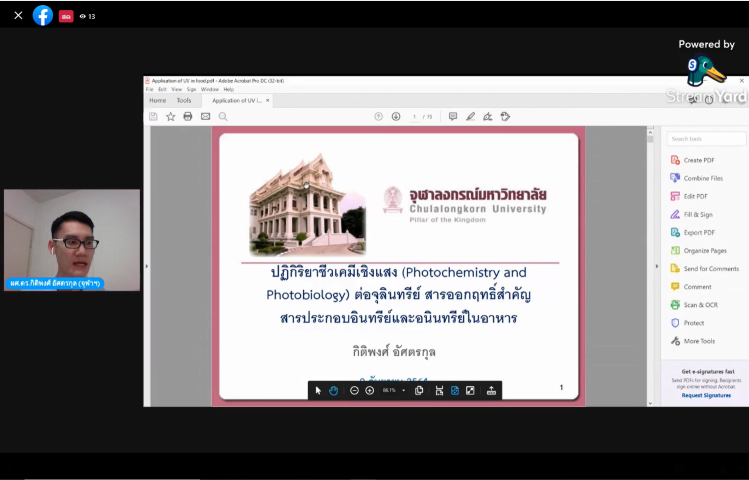This screenshot has height=480, width=749.
Task: Click Request Signatures link
Action: pyautogui.click(x=706, y=395)
